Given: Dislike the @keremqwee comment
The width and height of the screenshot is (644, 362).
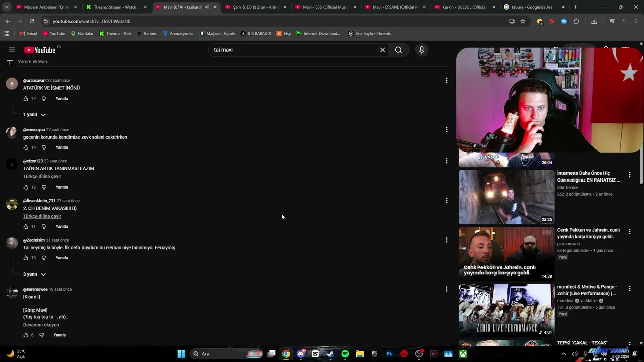Looking at the screenshot, I should (42, 335).
